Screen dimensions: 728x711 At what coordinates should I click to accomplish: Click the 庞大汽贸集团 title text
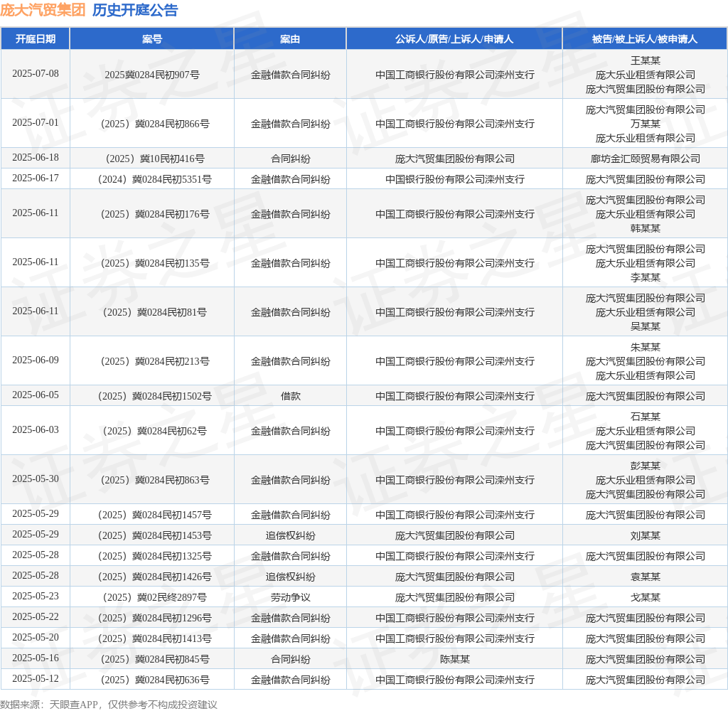coord(43,10)
